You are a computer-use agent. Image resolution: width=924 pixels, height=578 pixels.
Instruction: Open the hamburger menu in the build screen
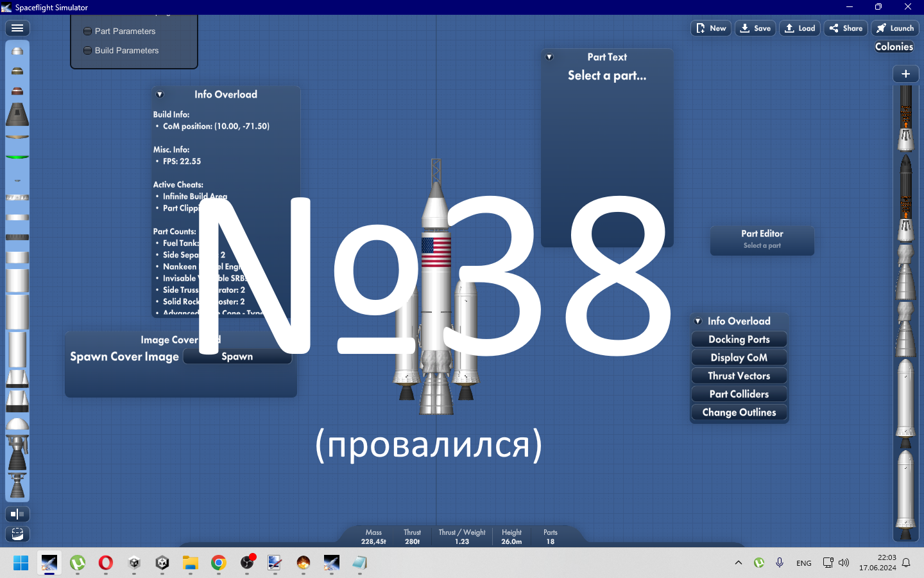[17, 28]
